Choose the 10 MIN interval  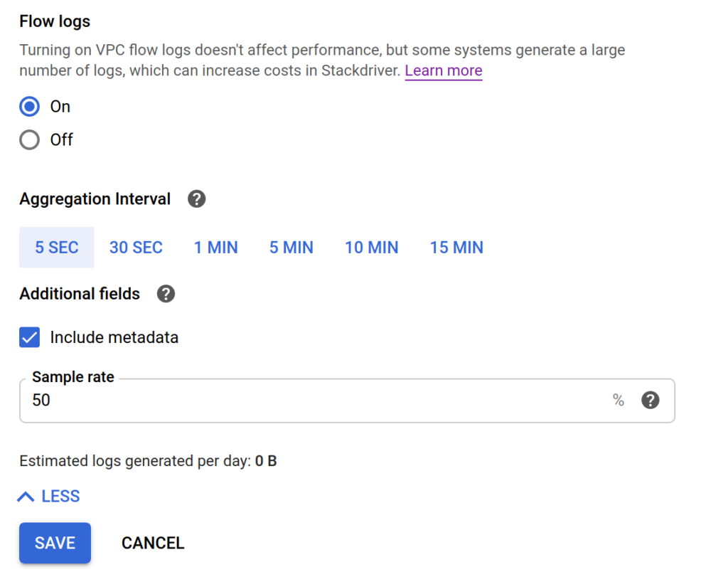click(x=371, y=247)
